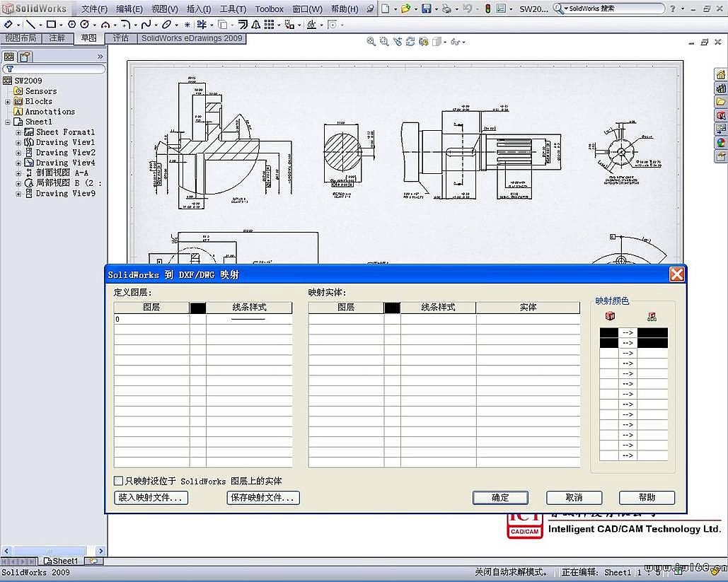The height and width of the screenshot is (582, 728).
Task: Click the Smart Dimension sketch icon
Action: coord(8,25)
